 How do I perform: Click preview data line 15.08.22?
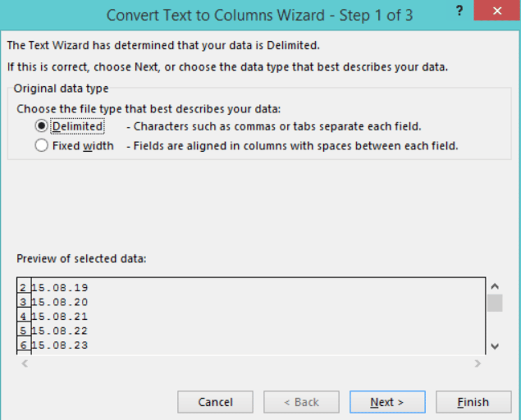[60, 331]
